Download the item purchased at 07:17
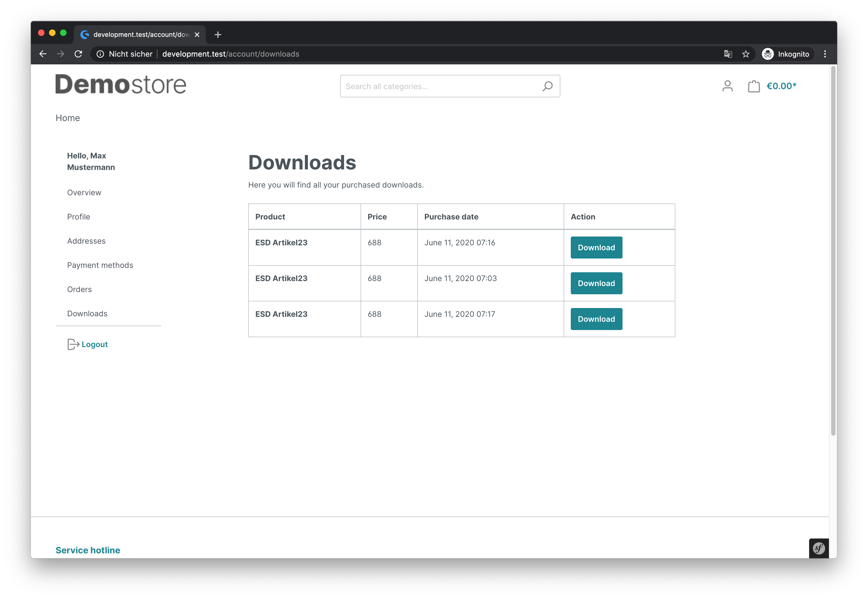 pos(596,319)
